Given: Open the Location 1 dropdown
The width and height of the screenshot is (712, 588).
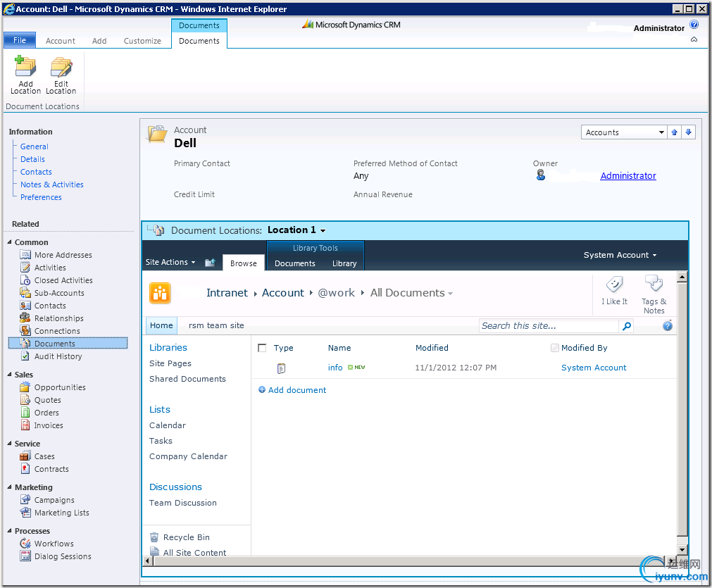Looking at the screenshot, I should point(323,231).
